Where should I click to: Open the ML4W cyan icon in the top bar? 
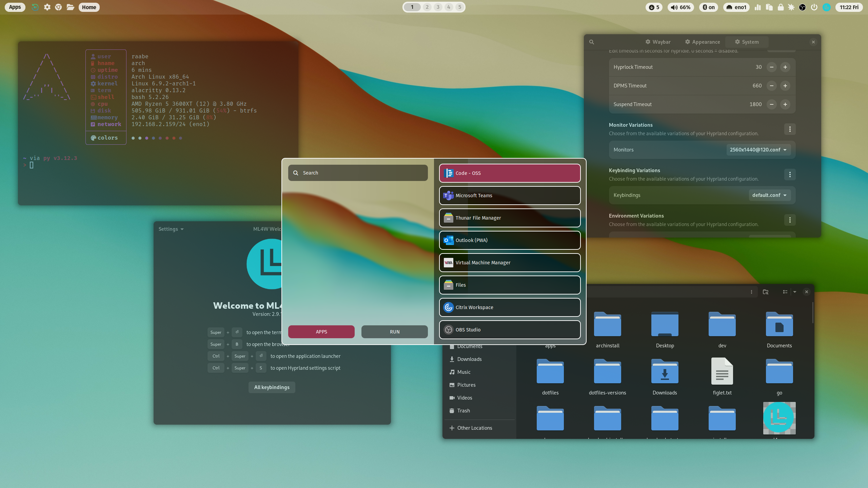click(x=827, y=7)
